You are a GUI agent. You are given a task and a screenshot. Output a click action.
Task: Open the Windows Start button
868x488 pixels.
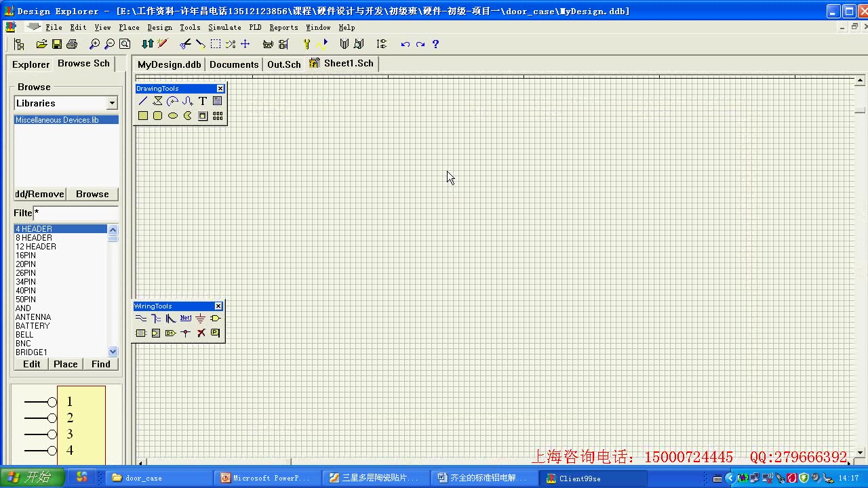pos(32,478)
